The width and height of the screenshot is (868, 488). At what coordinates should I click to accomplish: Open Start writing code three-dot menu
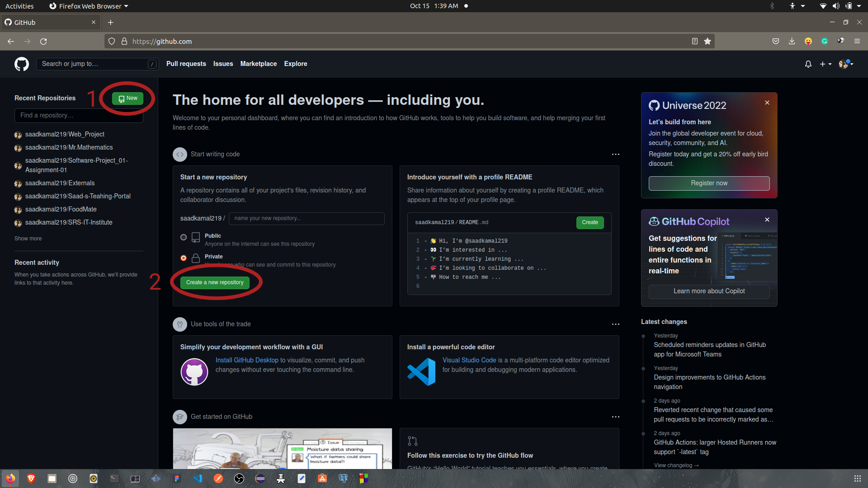pyautogui.click(x=615, y=155)
